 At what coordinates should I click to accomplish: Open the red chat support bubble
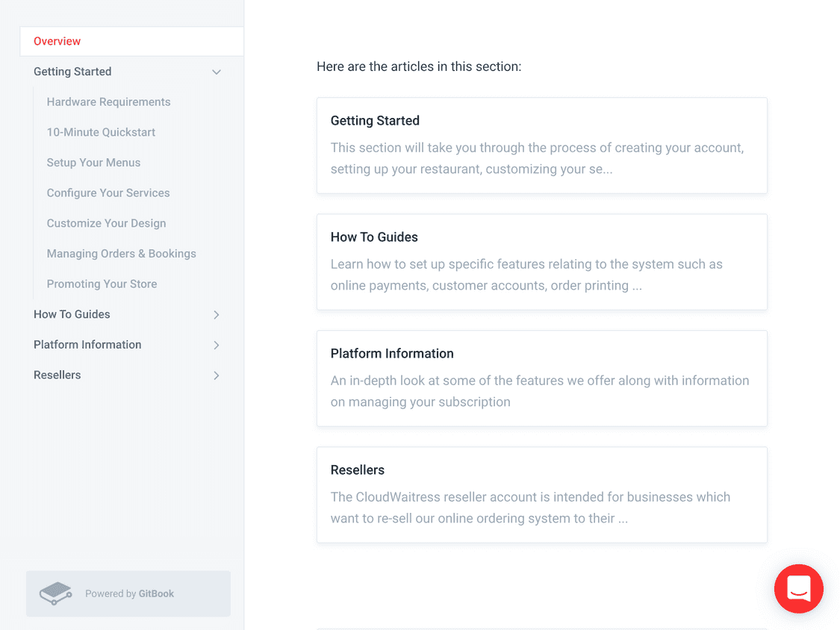click(798, 588)
